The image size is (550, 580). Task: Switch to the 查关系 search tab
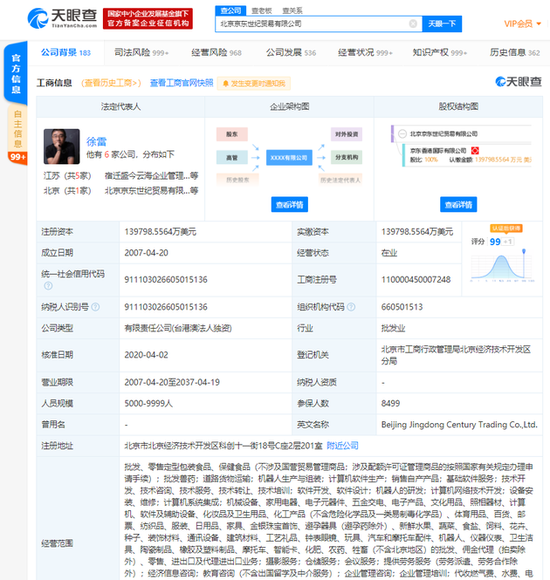pyautogui.click(x=292, y=11)
